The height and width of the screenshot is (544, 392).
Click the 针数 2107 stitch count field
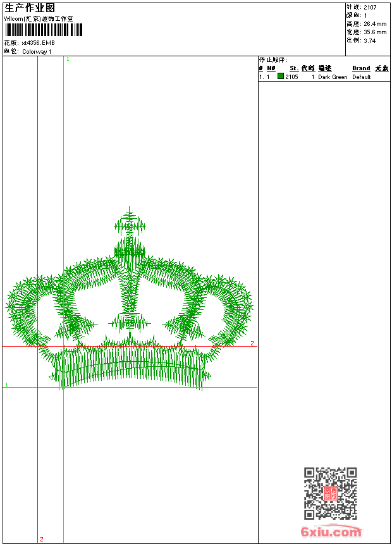pos(362,7)
